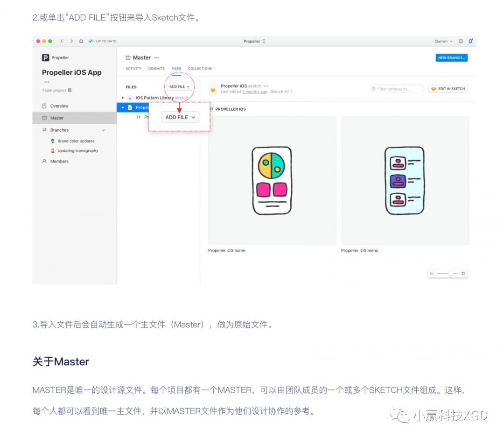Select the FILES tab

pyautogui.click(x=176, y=69)
